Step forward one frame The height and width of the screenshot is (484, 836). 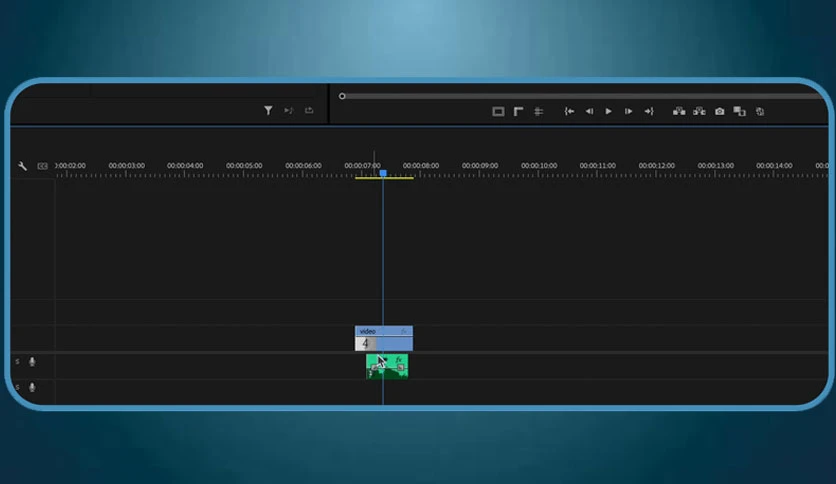[x=629, y=111]
